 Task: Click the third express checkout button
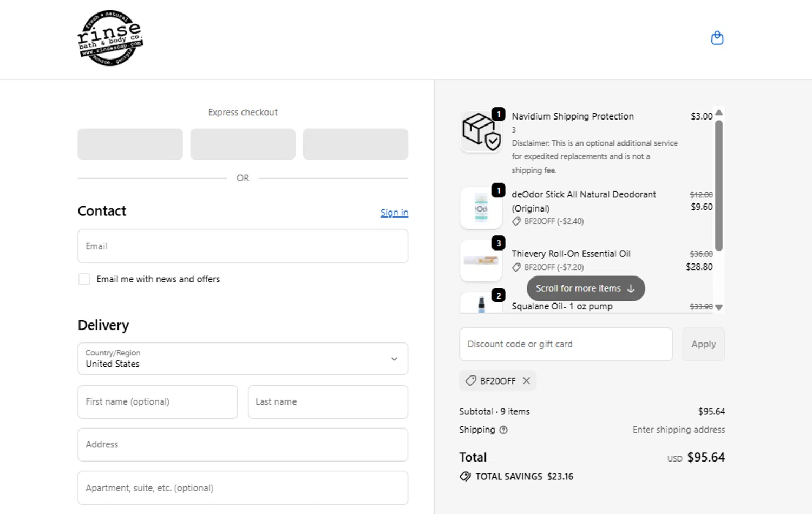[356, 144]
